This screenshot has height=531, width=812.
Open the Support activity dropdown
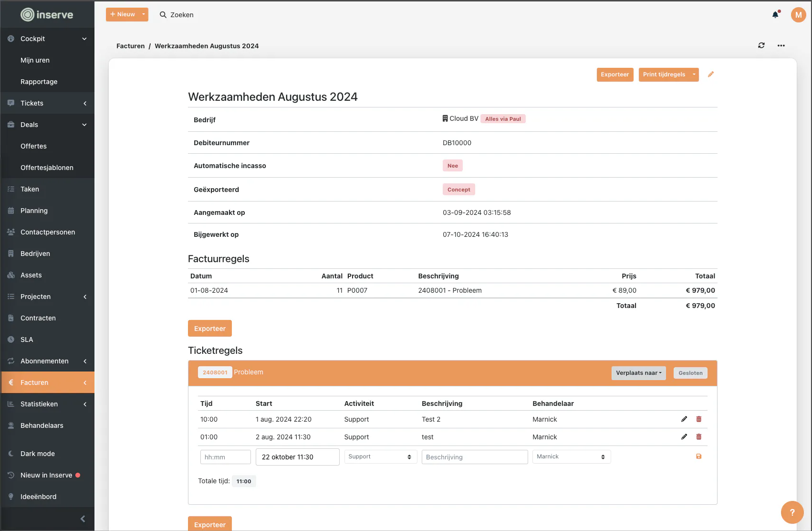coord(381,457)
